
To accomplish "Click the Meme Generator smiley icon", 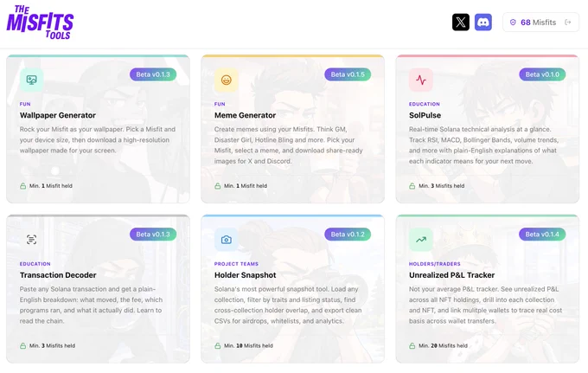I will coord(227,80).
